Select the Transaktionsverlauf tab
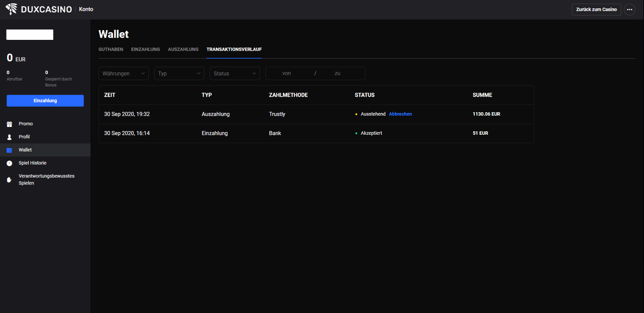This screenshot has height=313, width=644. (x=234, y=49)
